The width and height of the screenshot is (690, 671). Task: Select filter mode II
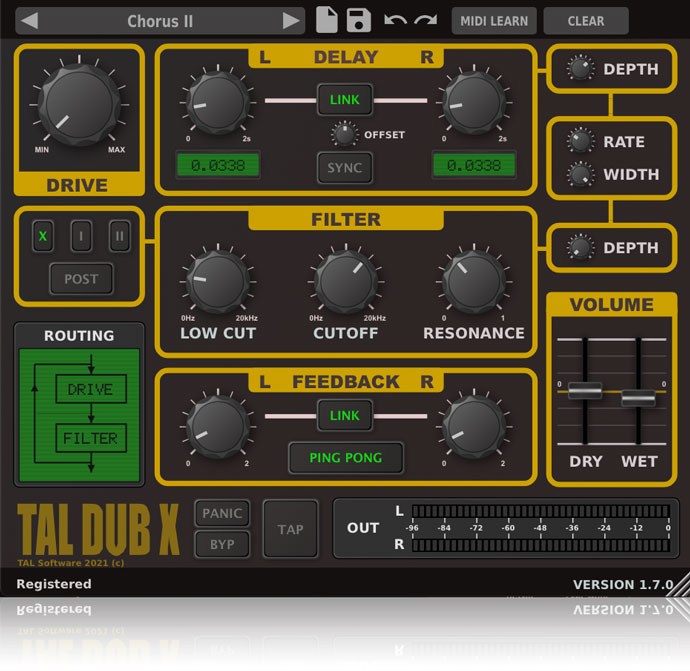[119, 236]
